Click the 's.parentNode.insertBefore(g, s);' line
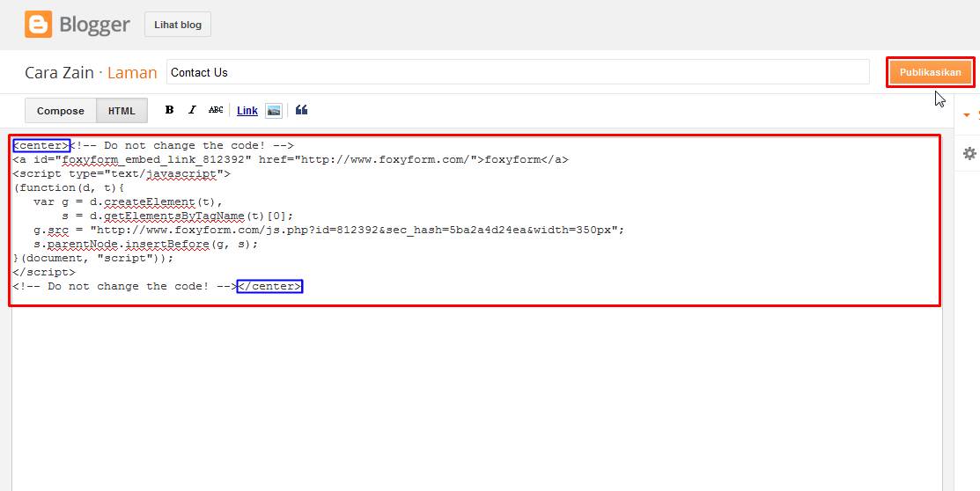 pos(145,245)
